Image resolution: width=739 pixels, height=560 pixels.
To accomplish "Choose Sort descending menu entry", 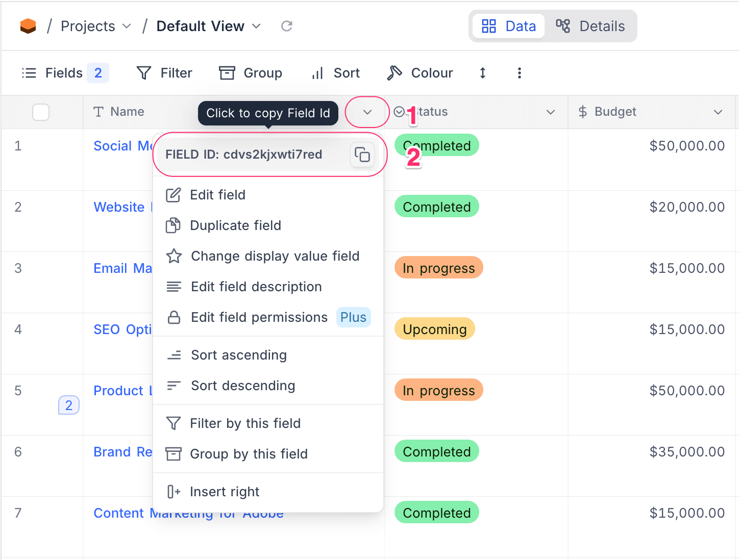I will [x=243, y=386].
